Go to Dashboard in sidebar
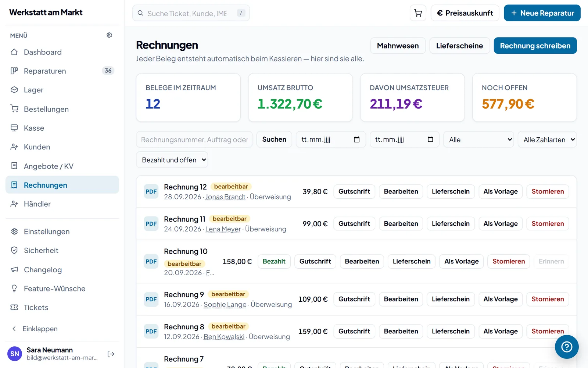 [x=62, y=52]
